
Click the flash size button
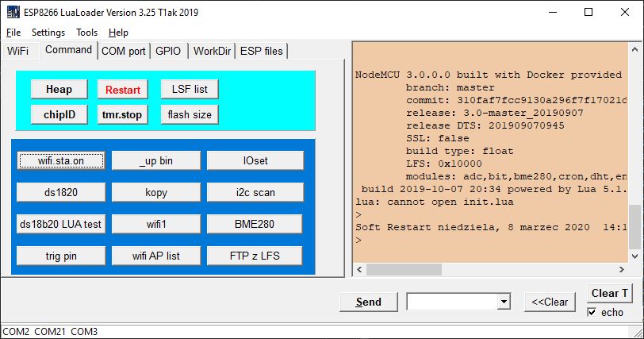pyautogui.click(x=190, y=114)
